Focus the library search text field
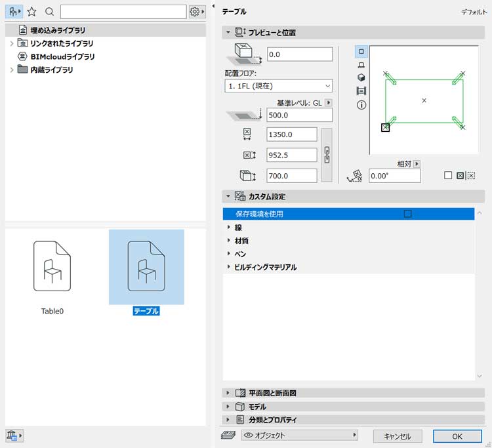492x448 pixels. pos(123,12)
